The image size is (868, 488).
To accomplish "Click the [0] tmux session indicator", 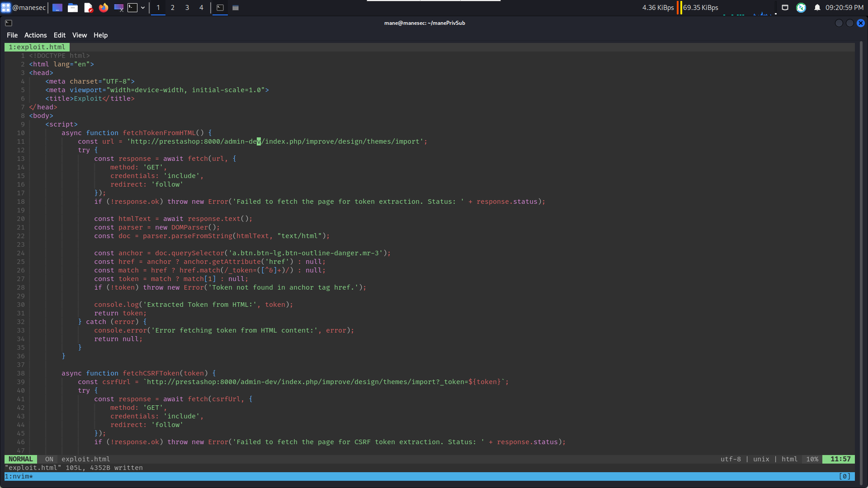I will (x=844, y=476).
